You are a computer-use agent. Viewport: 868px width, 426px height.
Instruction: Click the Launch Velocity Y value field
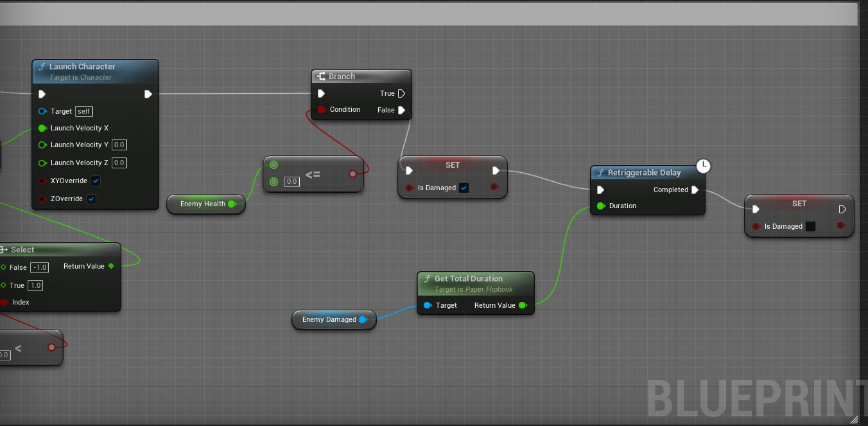pos(119,145)
